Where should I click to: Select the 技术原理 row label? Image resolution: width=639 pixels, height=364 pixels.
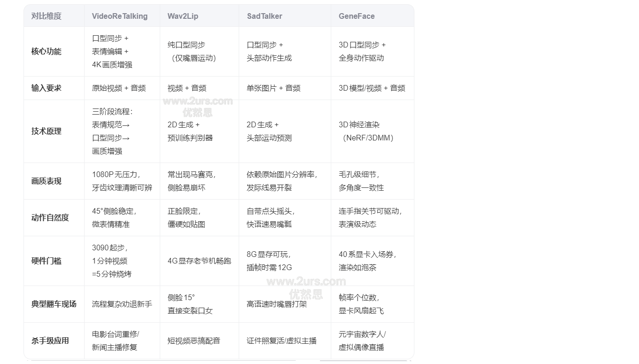(54, 132)
